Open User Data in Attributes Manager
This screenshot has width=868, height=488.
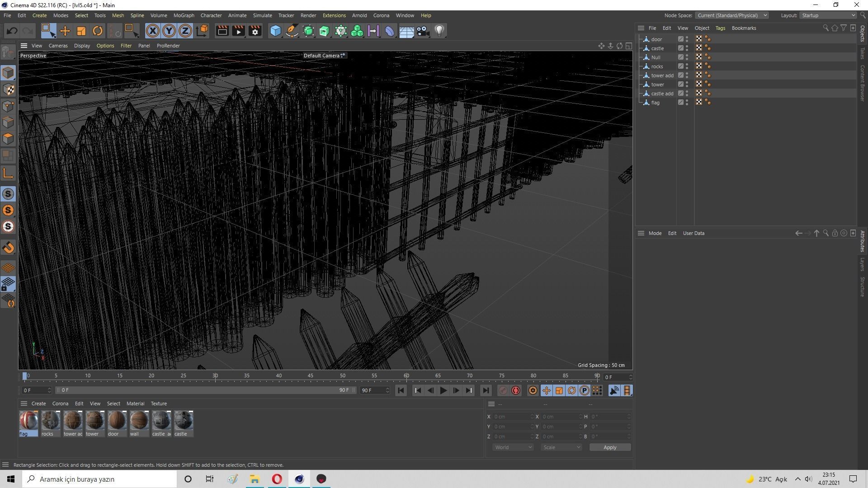[693, 233]
